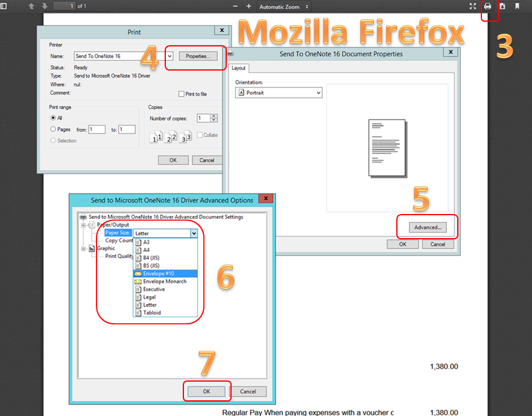The image size is (532, 416).
Task: Click the bookmark current view icon
Action: 517,6
